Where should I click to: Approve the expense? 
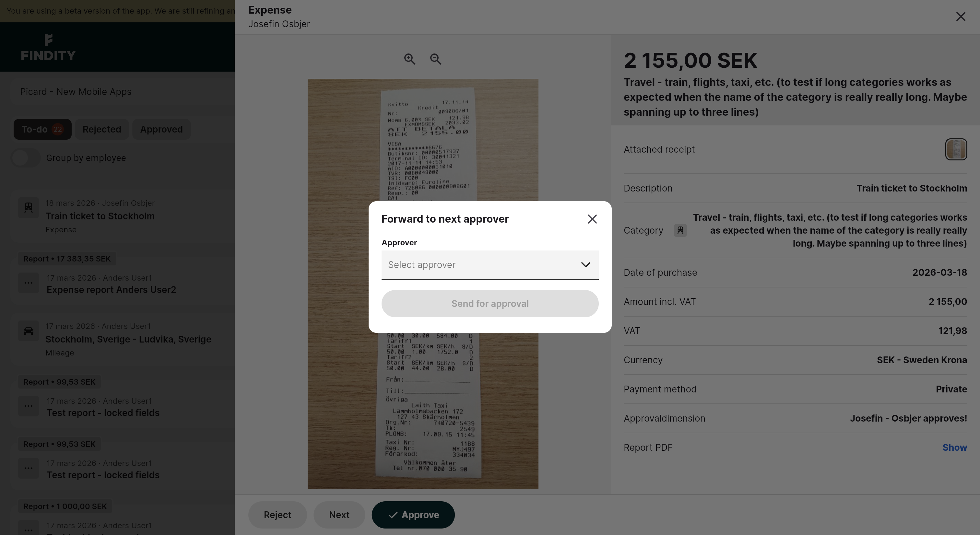coord(413,515)
